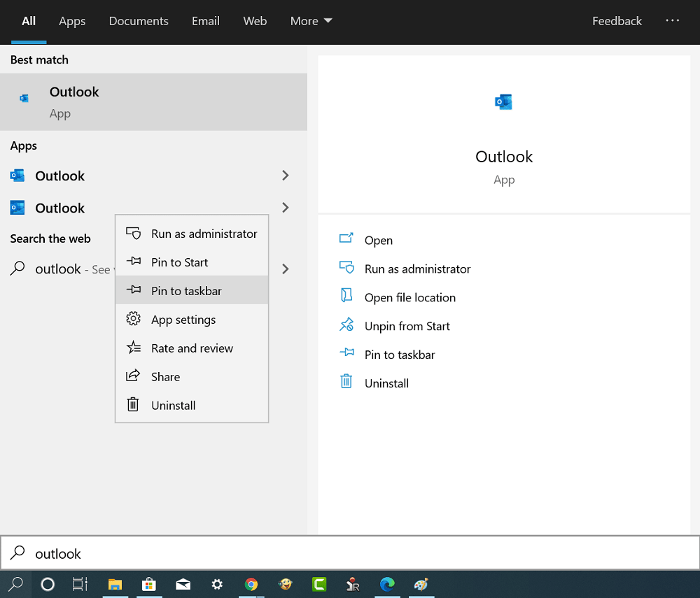The image size is (700, 598).
Task: Click the large Outlook icon in preview pane
Action: click(503, 102)
